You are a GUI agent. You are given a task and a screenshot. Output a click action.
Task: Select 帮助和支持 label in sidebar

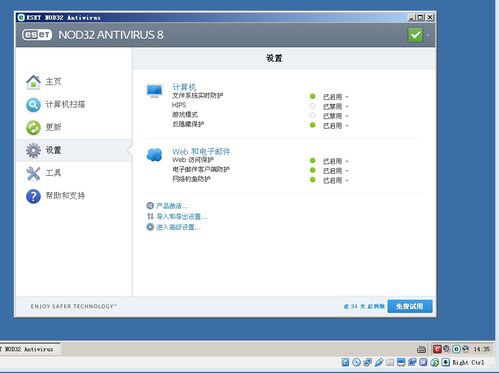click(65, 196)
